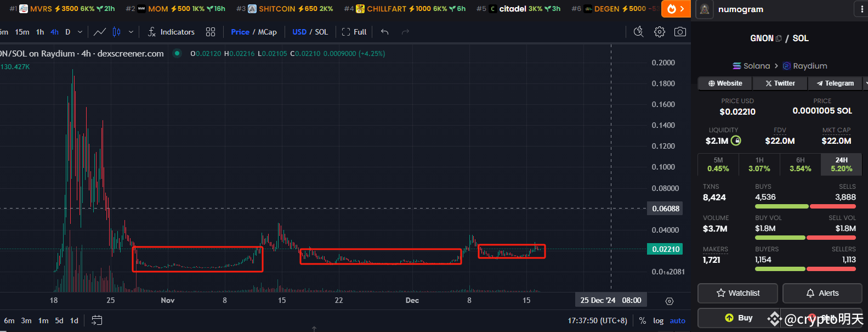The height and width of the screenshot is (332, 868).
Task: Open the Indicators menu
Action: 171,32
